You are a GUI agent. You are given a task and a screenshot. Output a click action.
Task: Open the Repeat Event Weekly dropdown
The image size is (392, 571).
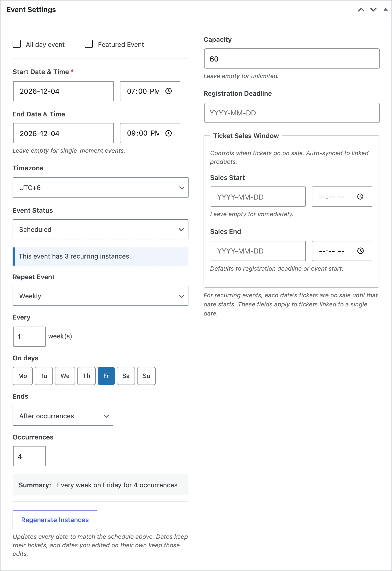point(101,296)
